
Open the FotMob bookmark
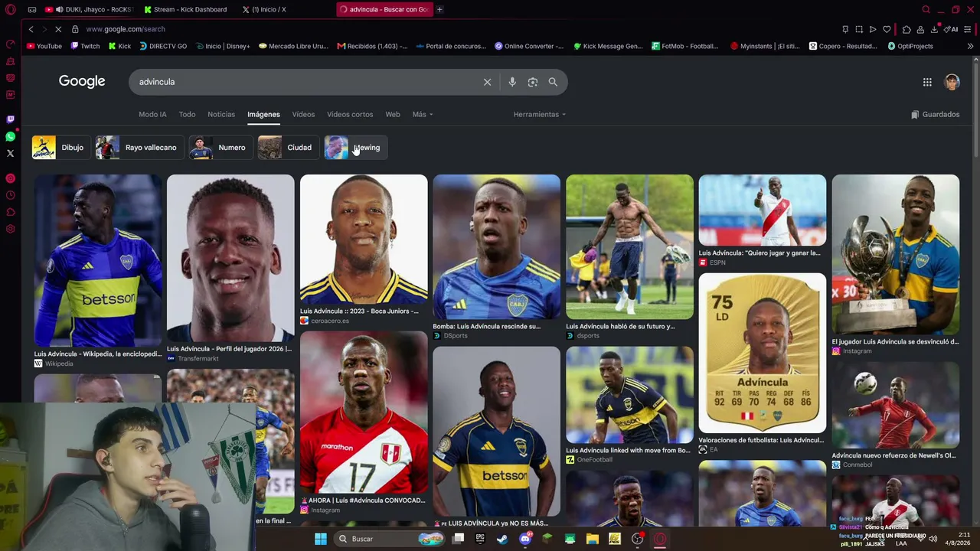[684, 46]
